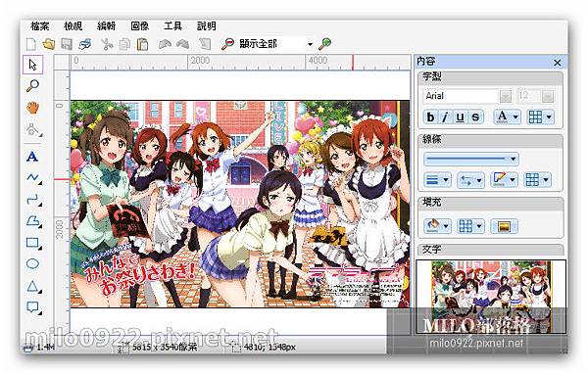Save using the floppy disk icon
Image resolution: width=588 pixels, height=374 pixels.
(67, 44)
